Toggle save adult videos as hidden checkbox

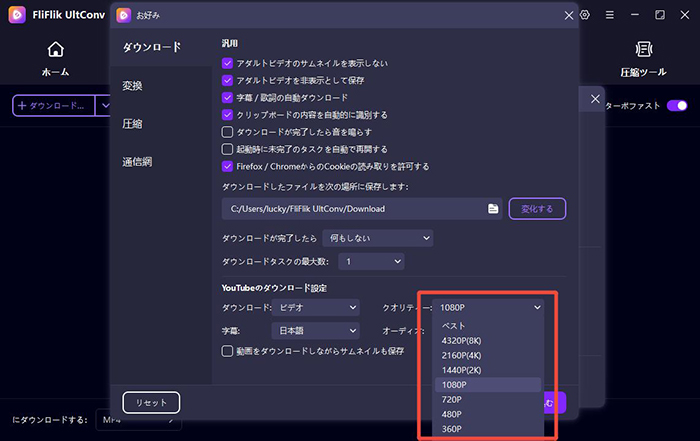(227, 80)
